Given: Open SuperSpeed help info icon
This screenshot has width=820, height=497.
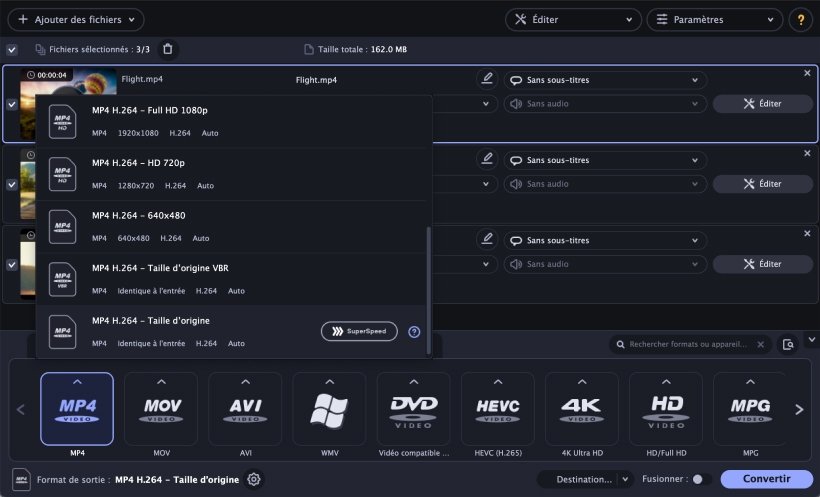Looking at the screenshot, I should click(414, 332).
